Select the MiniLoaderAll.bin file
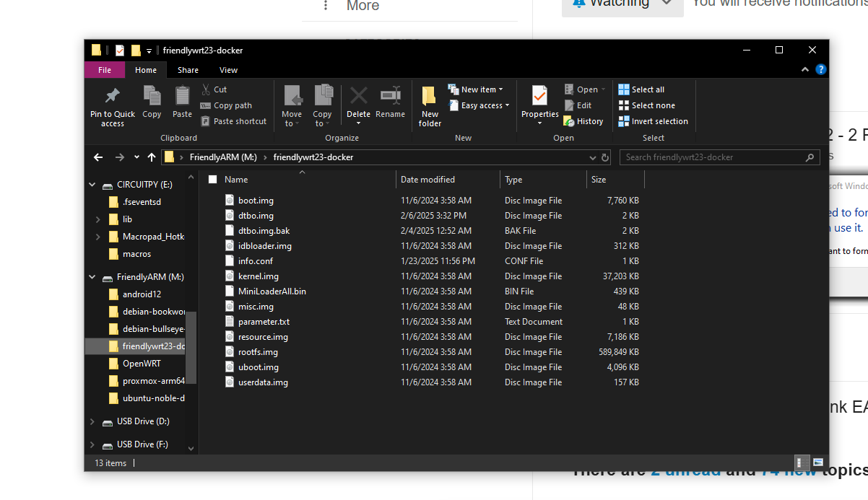868x500 pixels. [x=272, y=291]
